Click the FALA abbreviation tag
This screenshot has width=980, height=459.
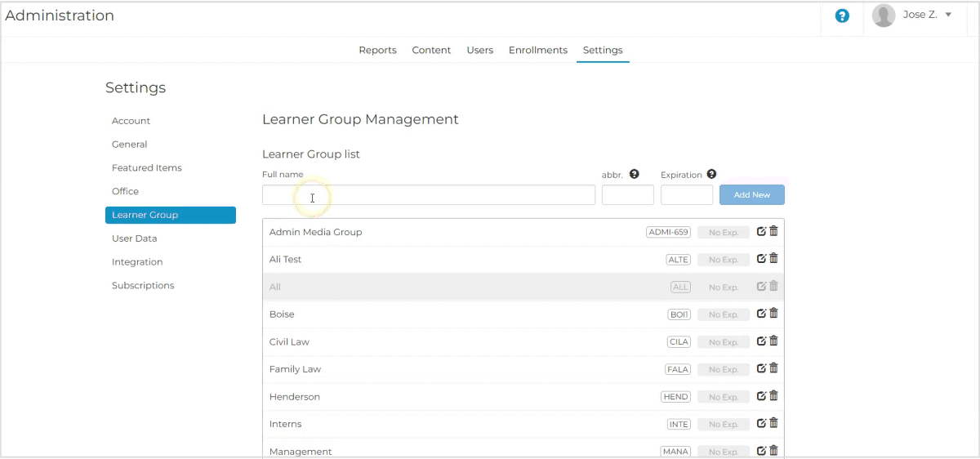click(x=678, y=369)
